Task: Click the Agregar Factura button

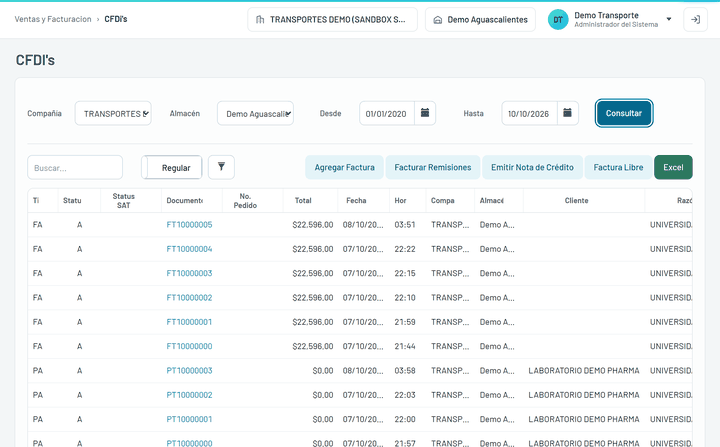Action: coord(344,167)
